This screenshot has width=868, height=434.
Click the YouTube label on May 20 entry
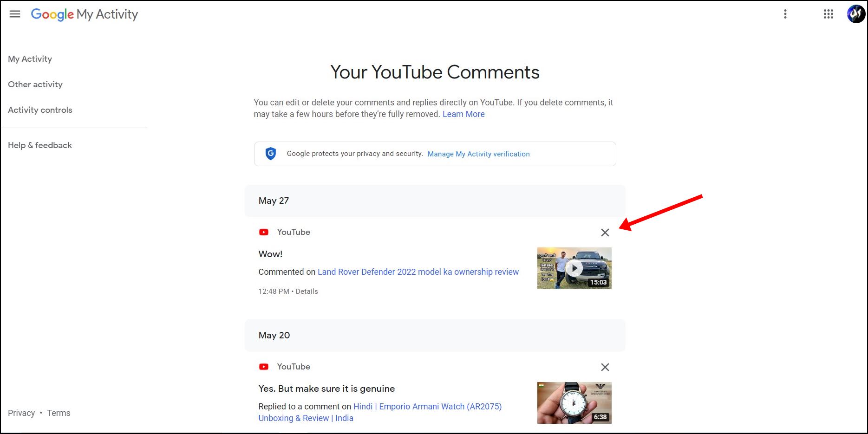coord(294,367)
